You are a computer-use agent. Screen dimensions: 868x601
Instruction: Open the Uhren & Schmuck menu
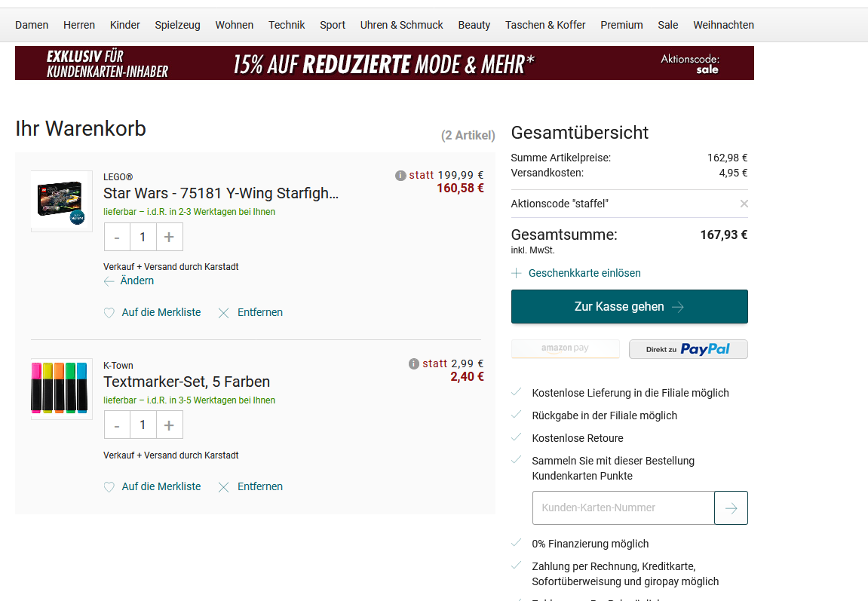coord(401,25)
